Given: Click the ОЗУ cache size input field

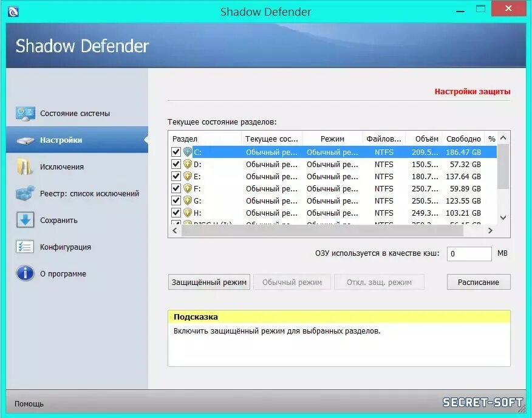Looking at the screenshot, I should click(x=469, y=253).
